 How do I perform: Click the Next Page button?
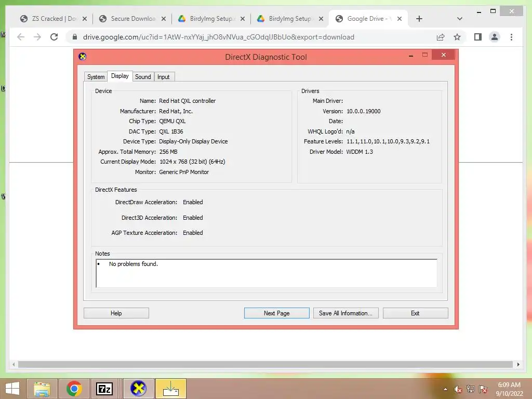click(276, 313)
